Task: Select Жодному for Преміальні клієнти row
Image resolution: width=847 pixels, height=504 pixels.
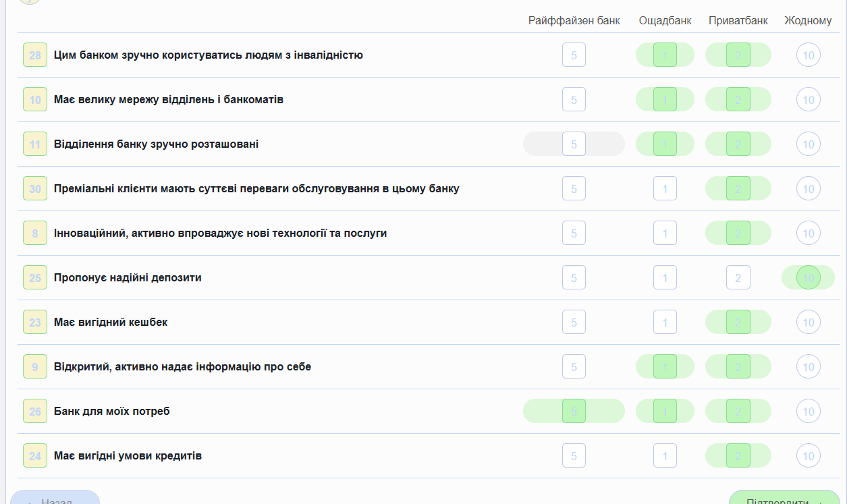Action: tap(809, 188)
